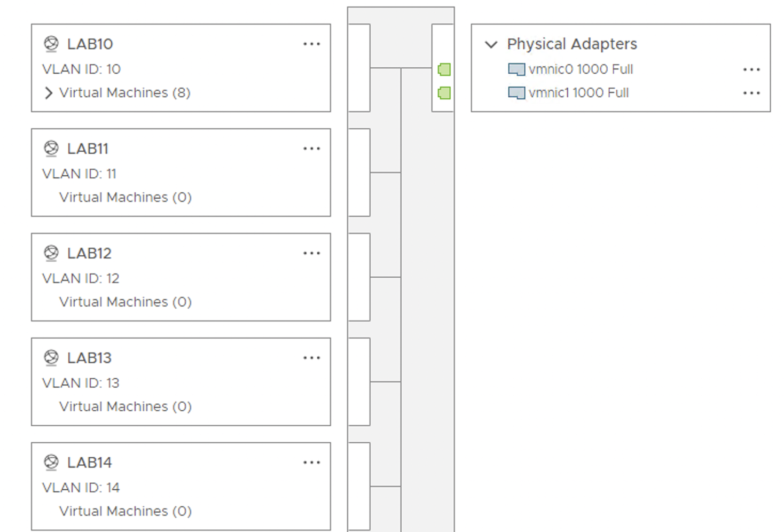Click the vmnic0 adapter icon
Viewport: 784px width, 532px height.
coord(516,69)
